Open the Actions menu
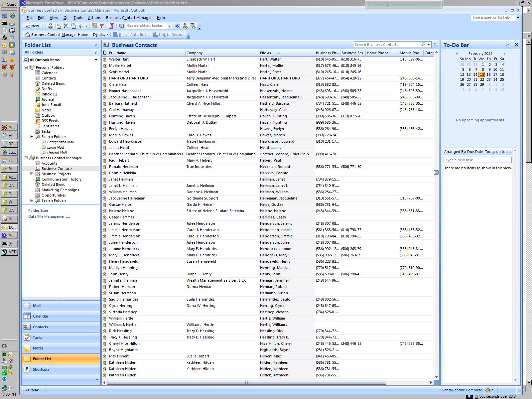Viewport: 532px width, 399px height. (94, 18)
